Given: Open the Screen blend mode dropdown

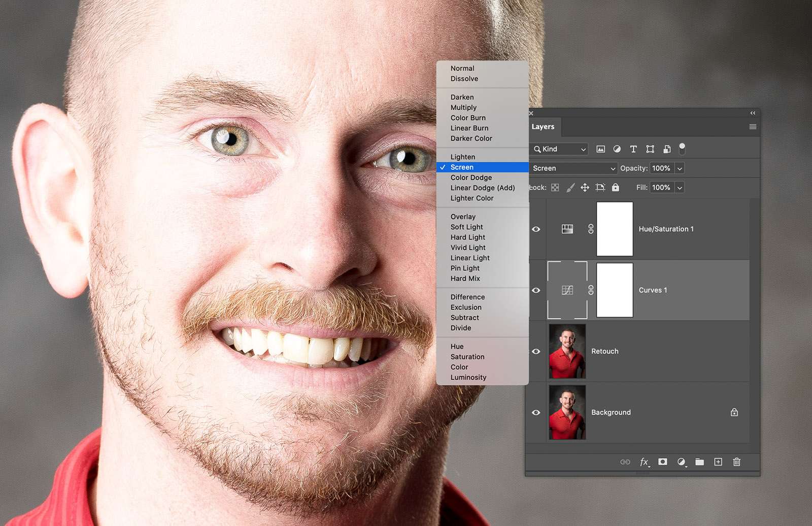Looking at the screenshot, I should (573, 168).
